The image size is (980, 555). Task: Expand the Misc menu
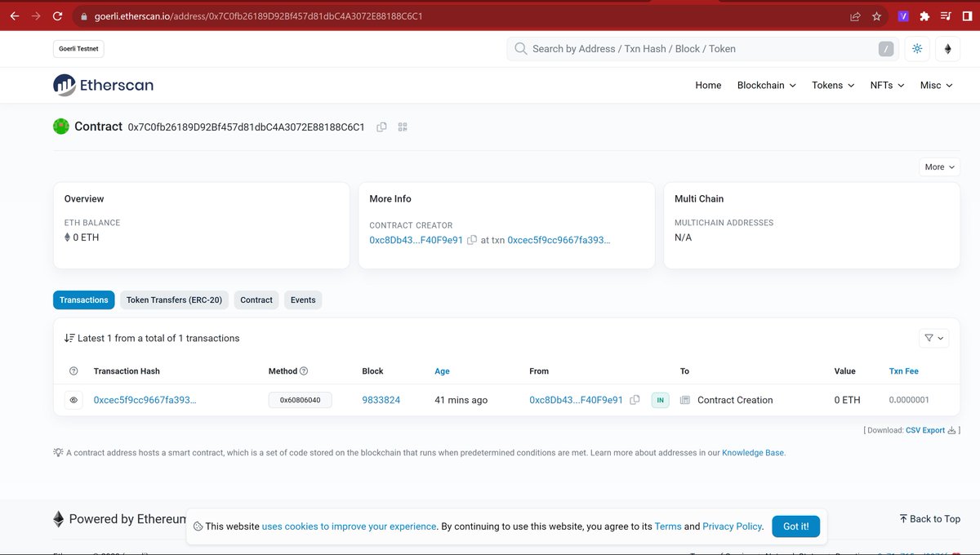click(x=936, y=85)
